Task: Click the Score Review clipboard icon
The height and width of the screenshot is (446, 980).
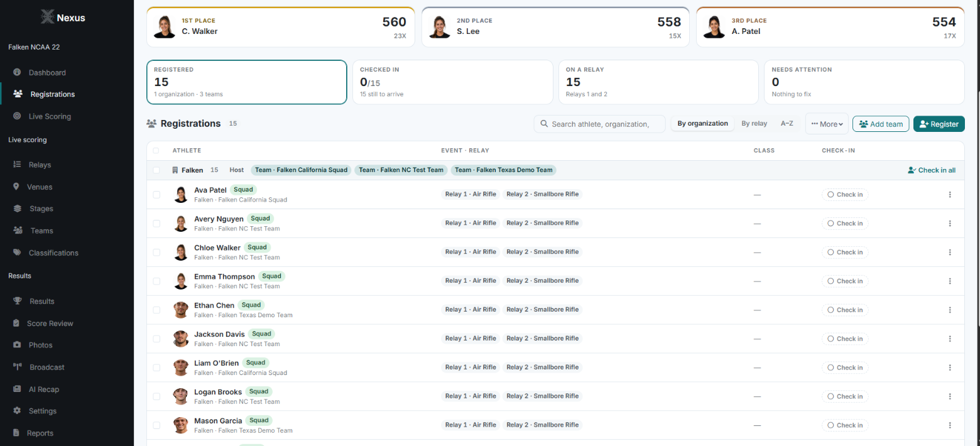Action: pyautogui.click(x=16, y=323)
